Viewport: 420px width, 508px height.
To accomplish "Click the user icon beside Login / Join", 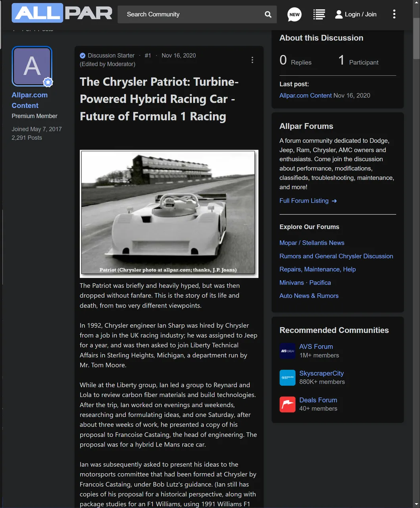I will click(x=339, y=14).
